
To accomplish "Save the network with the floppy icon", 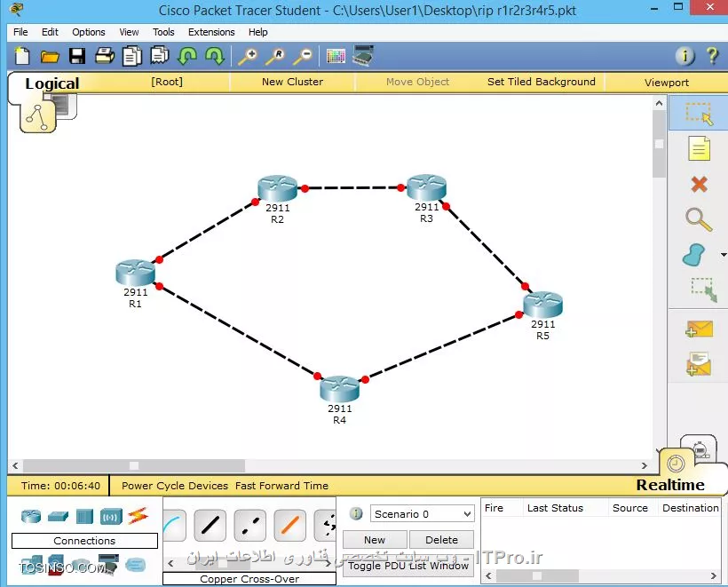I will (x=77, y=56).
